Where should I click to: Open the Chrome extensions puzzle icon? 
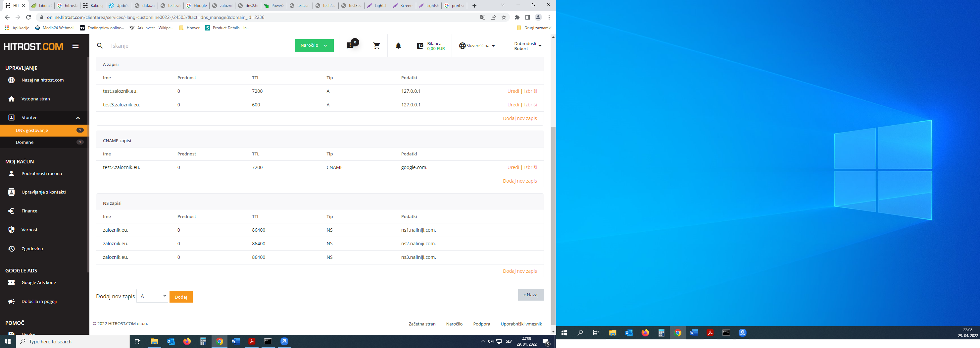coord(517,17)
